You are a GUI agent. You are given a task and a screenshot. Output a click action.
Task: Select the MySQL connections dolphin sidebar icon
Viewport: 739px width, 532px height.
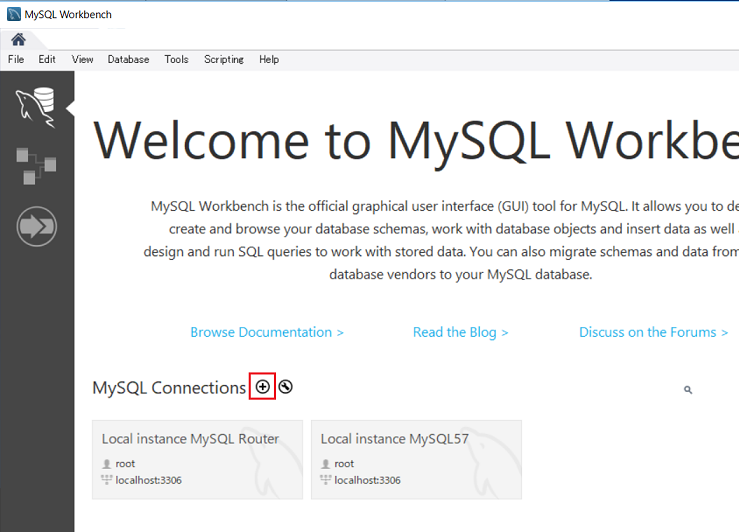point(36,107)
